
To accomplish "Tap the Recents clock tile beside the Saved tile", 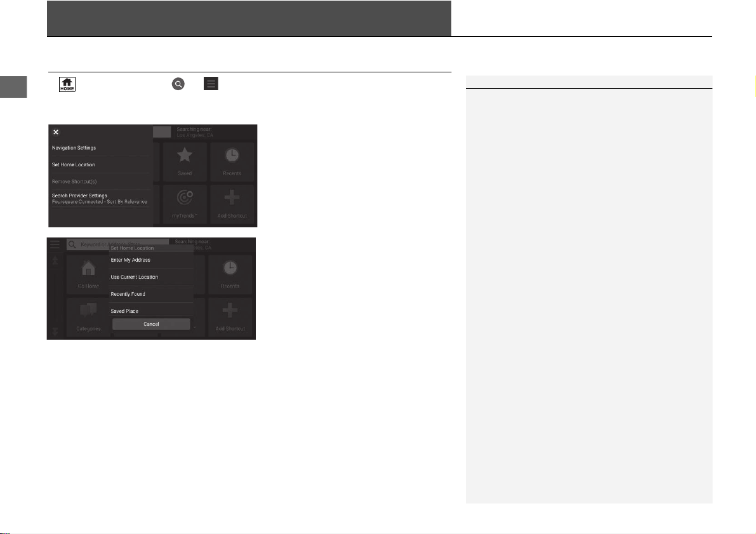I will [x=232, y=162].
